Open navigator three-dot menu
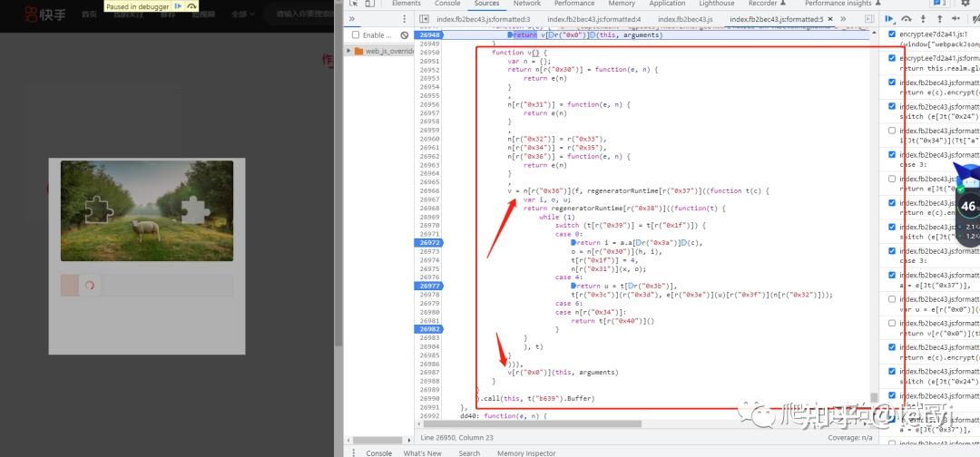The width and height of the screenshot is (980, 457). pyautogui.click(x=405, y=19)
